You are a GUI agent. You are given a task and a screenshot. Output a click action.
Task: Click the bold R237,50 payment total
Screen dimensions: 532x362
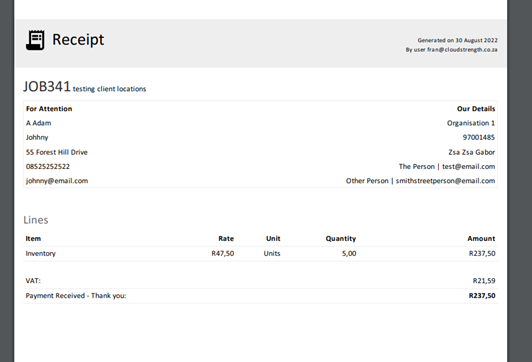482,296
